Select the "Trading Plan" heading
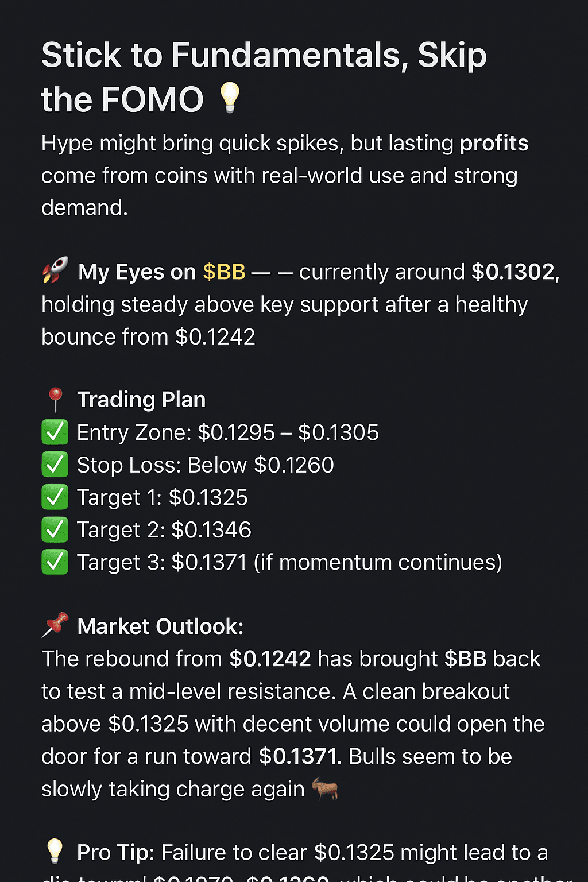This screenshot has height=882, width=588. [141, 400]
